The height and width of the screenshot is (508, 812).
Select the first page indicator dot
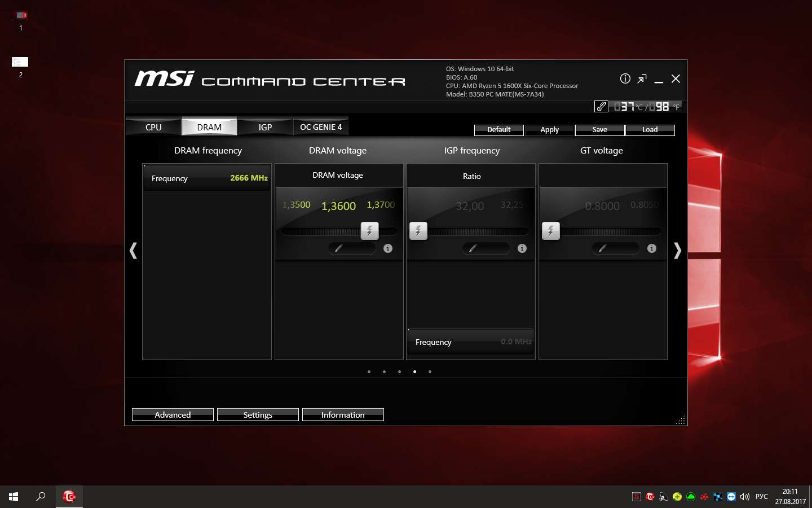[x=369, y=371]
